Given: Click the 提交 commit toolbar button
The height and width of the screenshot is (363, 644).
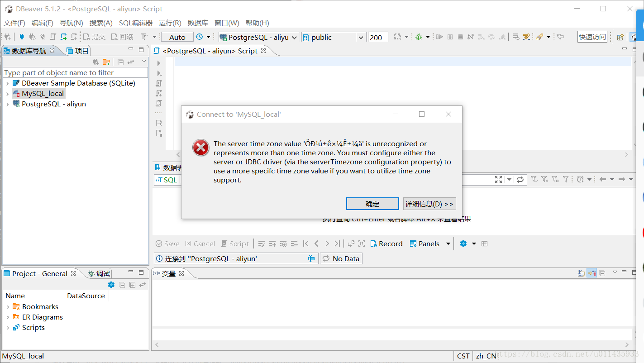Looking at the screenshot, I should 94,37.
